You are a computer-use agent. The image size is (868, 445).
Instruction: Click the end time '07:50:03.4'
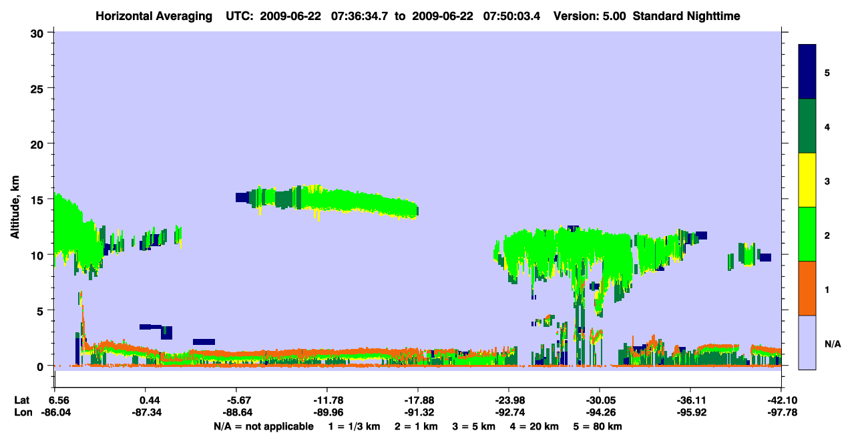513,15
